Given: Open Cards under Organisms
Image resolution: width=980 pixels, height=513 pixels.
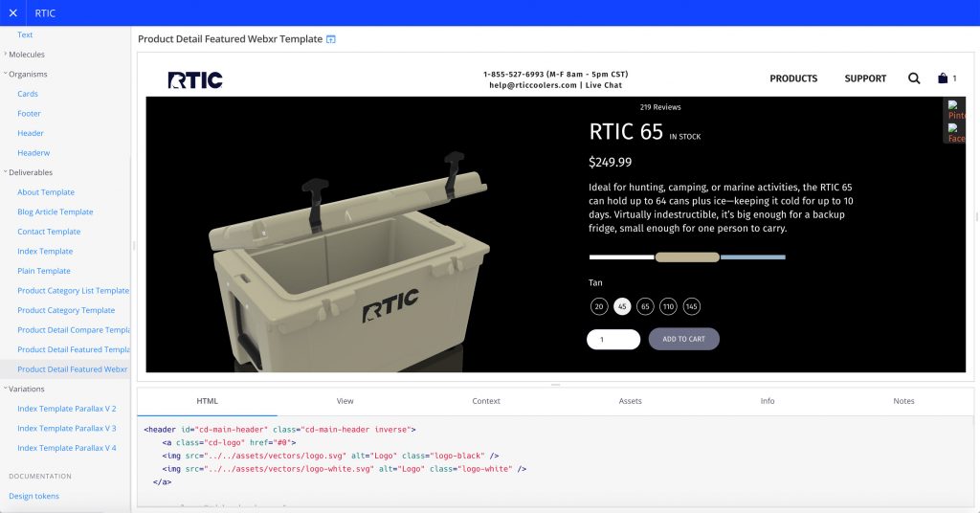Looking at the screenshot, I should point(28,94).
